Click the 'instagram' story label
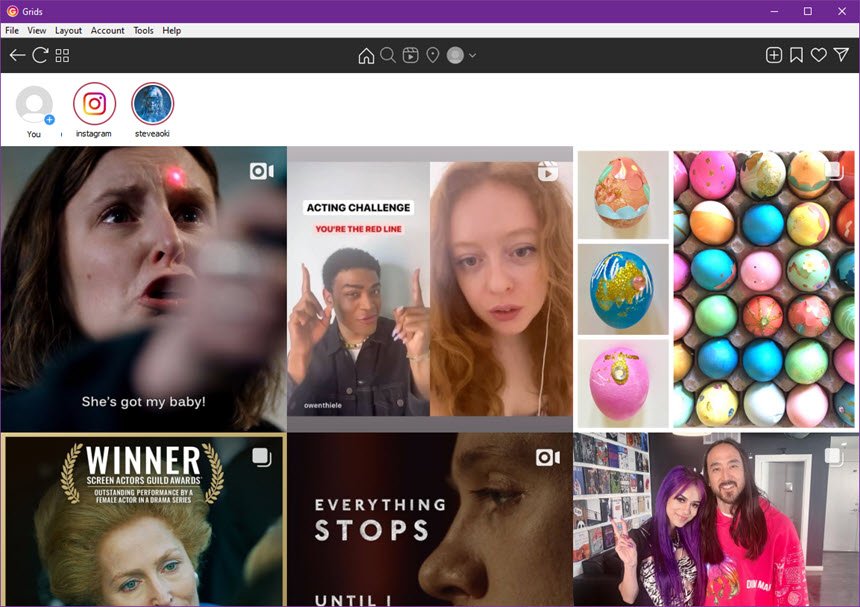Image resolution: width=860 pixels, height=607 pixels. coord(94,134)
